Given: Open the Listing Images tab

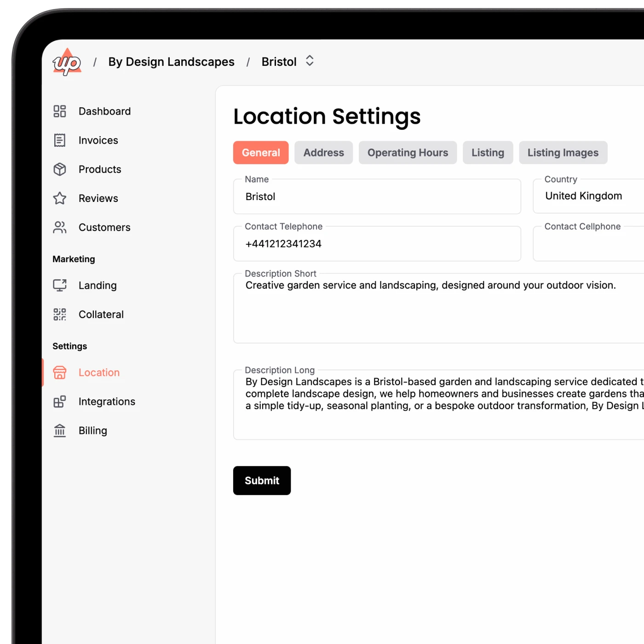Looking at the screenshot, I should tap(563, 153).
